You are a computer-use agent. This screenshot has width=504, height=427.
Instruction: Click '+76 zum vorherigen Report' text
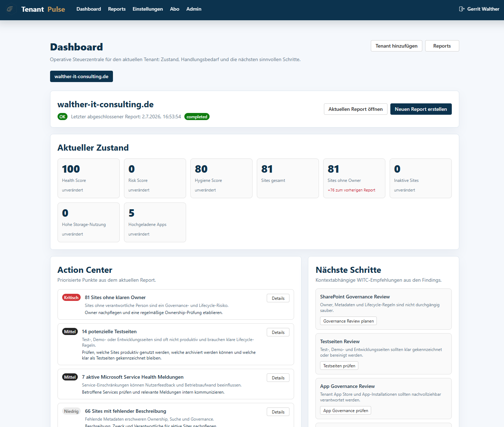click(351, 190)
